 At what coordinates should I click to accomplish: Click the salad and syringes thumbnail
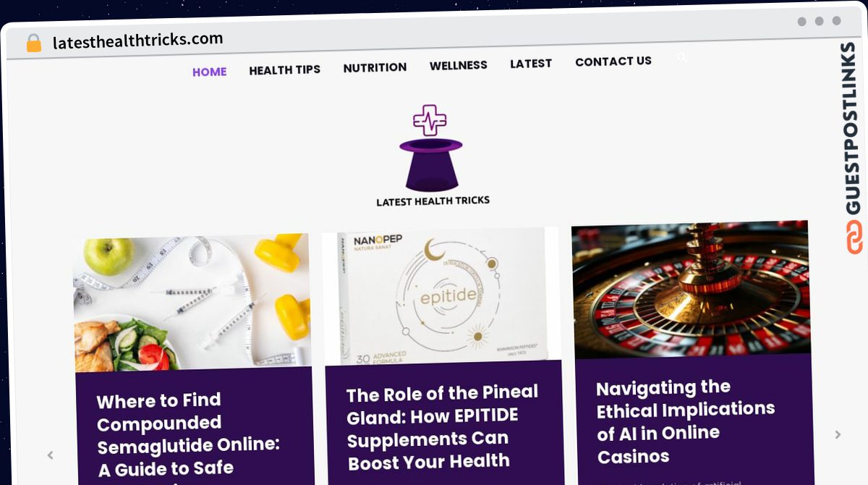192,303
